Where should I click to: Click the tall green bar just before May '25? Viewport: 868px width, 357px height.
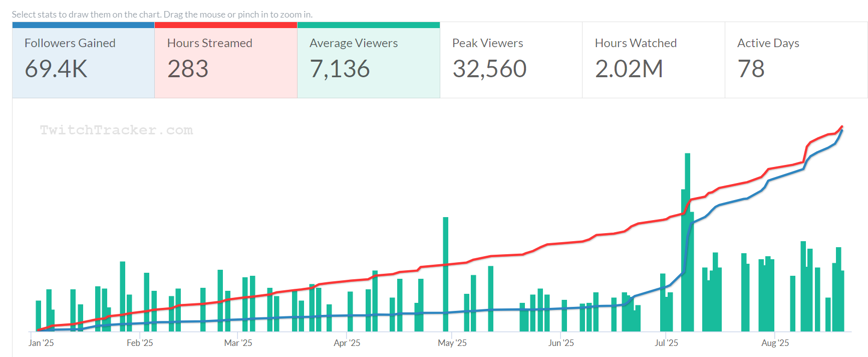click(x=446, y=274)
